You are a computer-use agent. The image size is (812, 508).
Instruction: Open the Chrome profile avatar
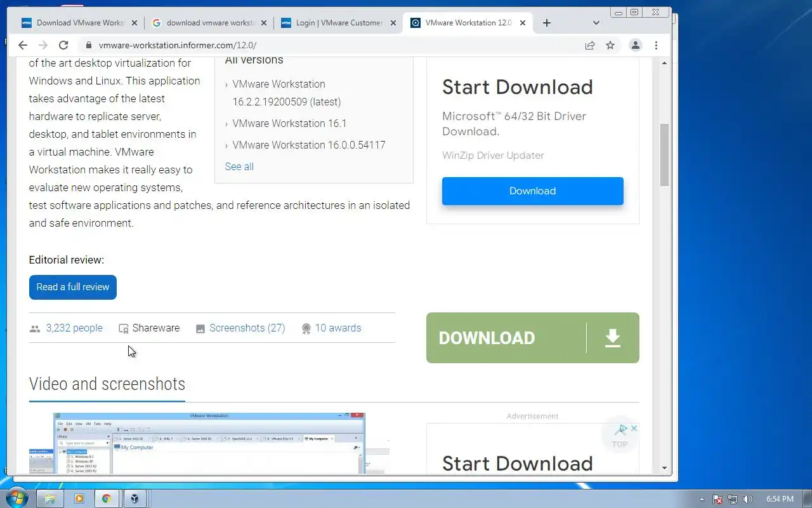(x=635, y=45)
